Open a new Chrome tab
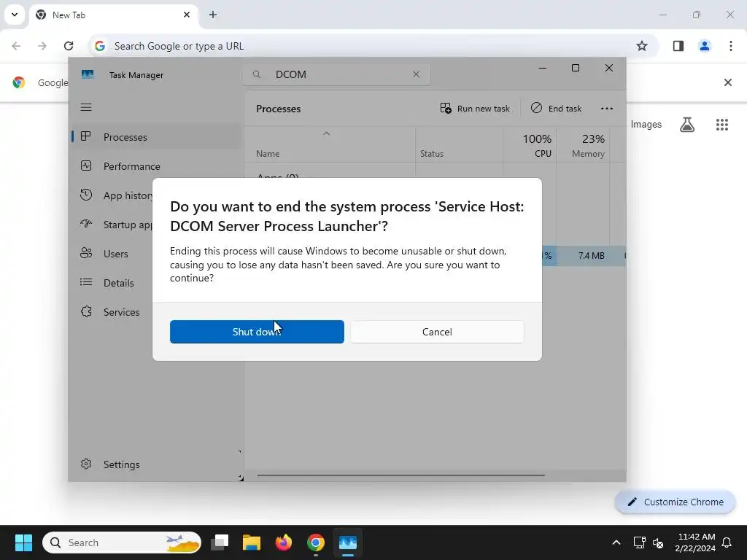 pos(213,15)
